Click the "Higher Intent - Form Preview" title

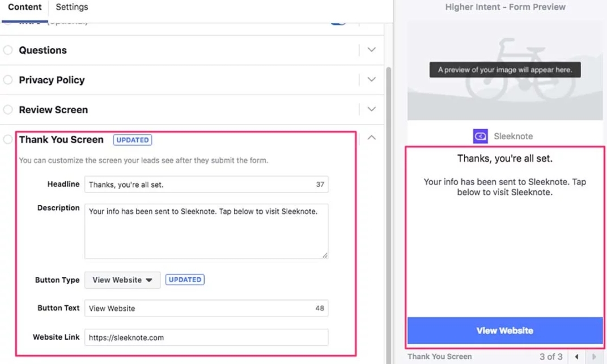pos(505,7)
